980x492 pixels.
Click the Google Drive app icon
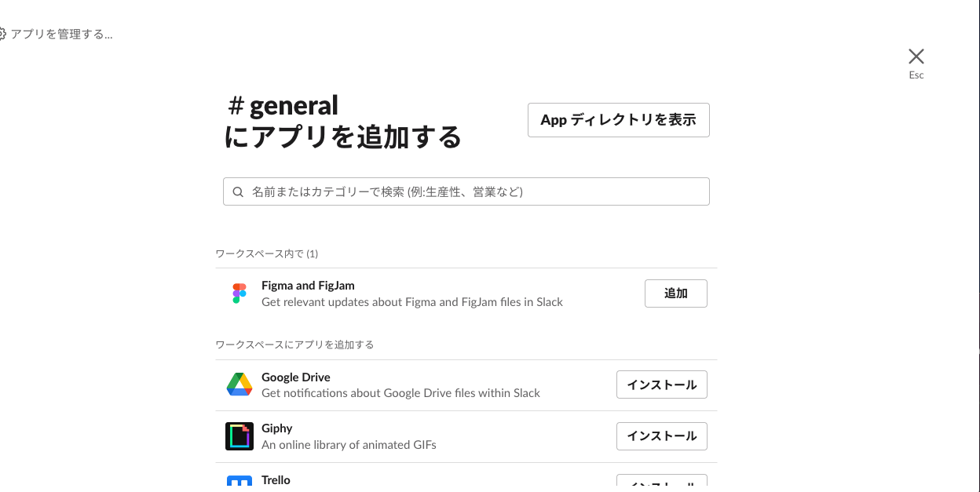click(x=240, y=384)
